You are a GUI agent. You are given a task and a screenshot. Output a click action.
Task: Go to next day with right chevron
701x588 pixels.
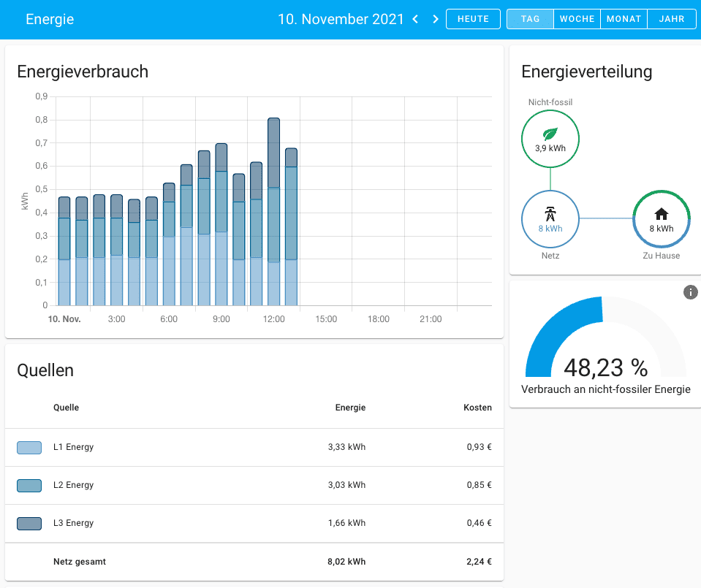coord(436,19)
